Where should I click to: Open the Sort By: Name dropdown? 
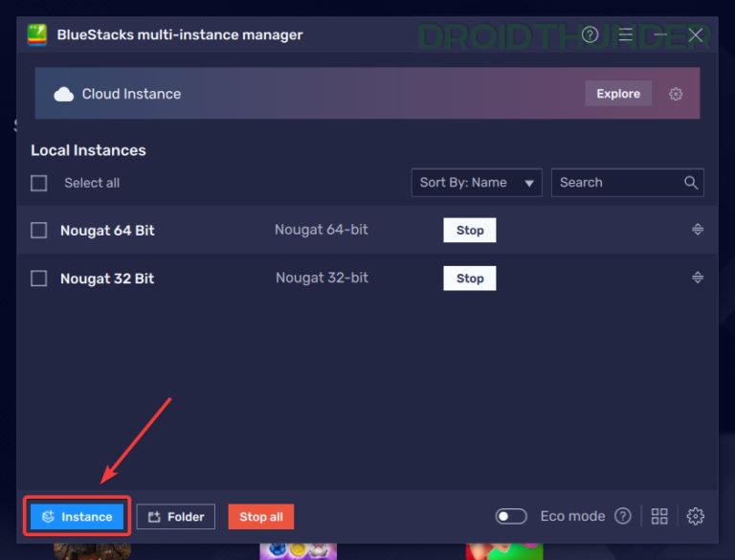tap(477, 183)
